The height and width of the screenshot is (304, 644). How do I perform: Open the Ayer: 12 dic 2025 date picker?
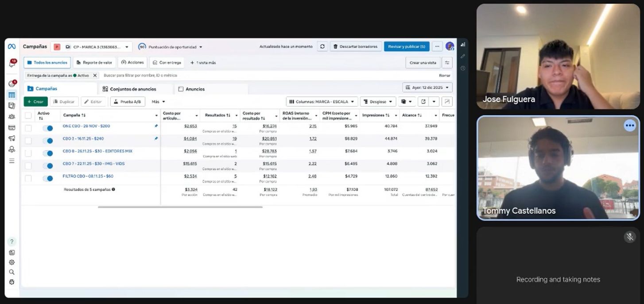click(427, 88)
